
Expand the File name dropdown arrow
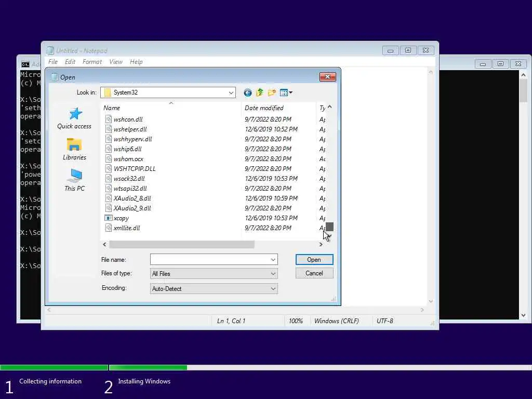[x=273, y=260]
